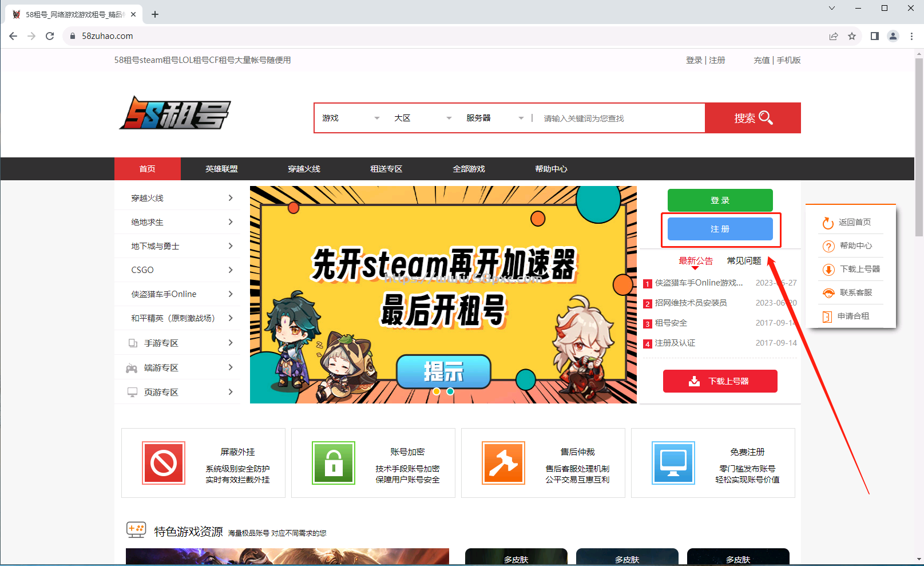924x566 pixels.
Task: Open the Chrome tab search chevron
Action: [x=832, y=8]
